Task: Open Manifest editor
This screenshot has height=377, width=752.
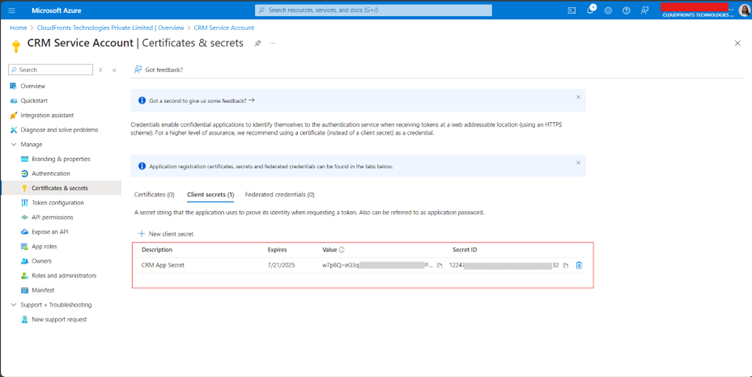Action: pos(43,290)
